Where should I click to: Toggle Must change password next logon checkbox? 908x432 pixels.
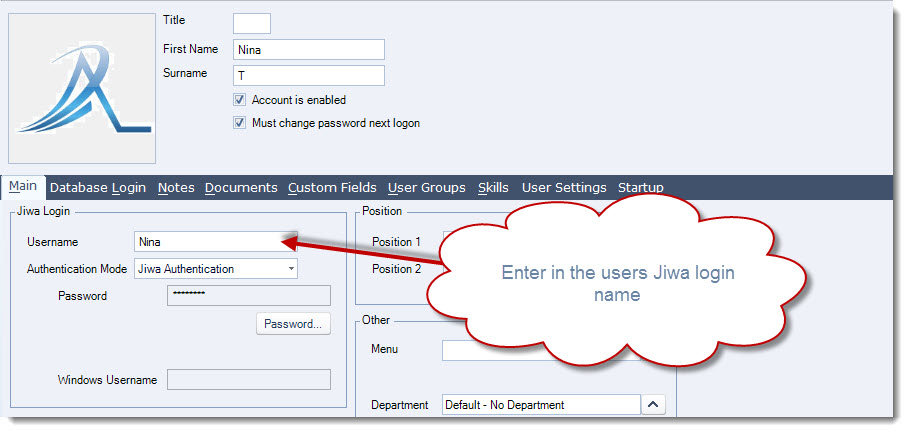(239, 123)
